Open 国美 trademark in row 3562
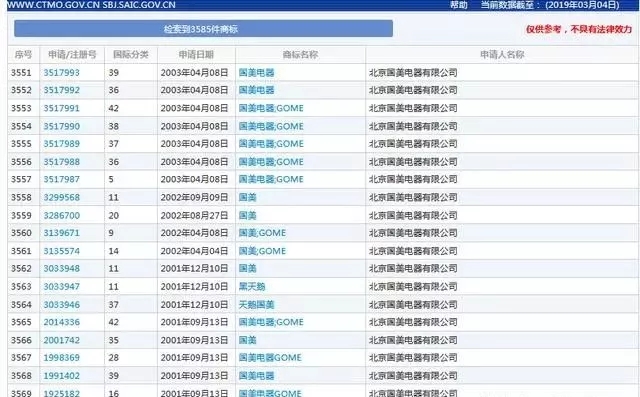Screen dimensions: 640x397 (x=247, y=268)
